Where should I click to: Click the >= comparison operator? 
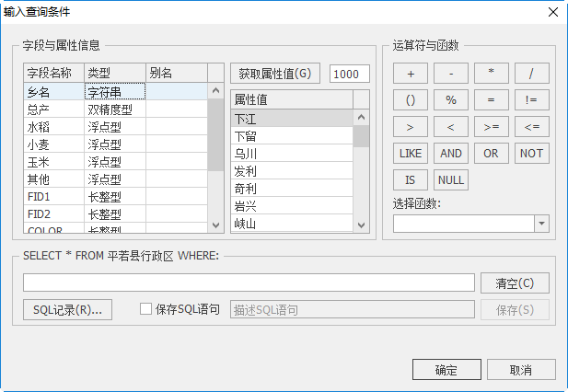(x=491, y=127)
